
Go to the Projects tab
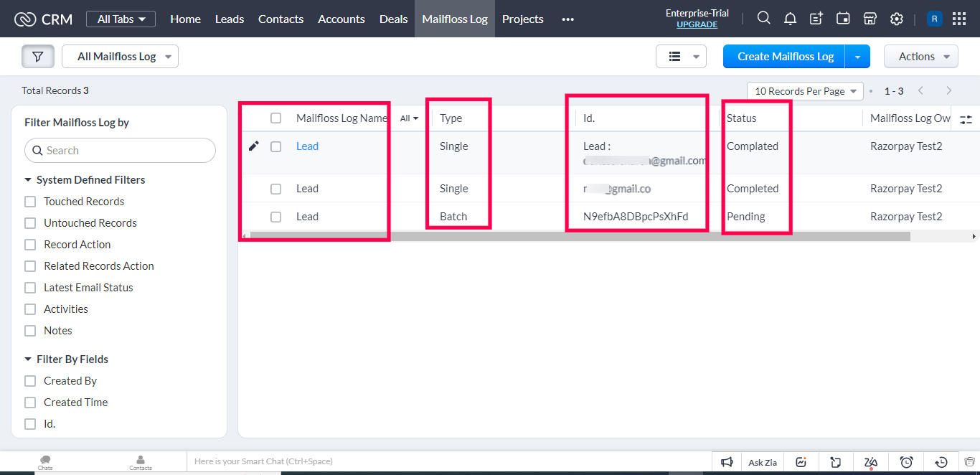522,19
